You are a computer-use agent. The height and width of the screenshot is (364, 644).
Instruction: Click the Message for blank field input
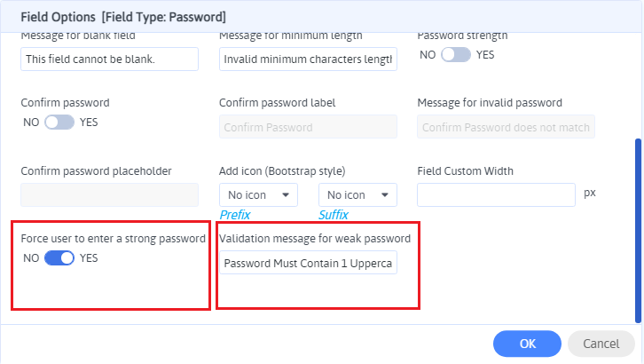tap(109, 59)
